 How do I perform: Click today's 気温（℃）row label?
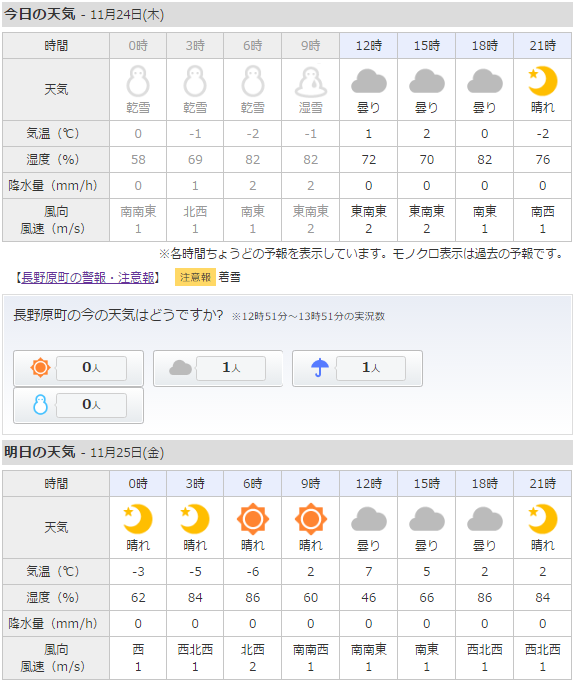pos(56,134)
